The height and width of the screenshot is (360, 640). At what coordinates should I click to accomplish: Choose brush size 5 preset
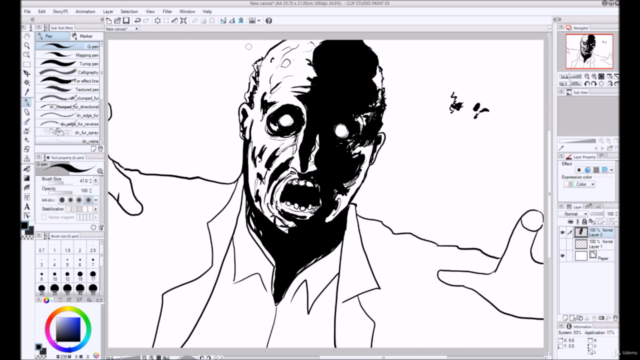67,262
